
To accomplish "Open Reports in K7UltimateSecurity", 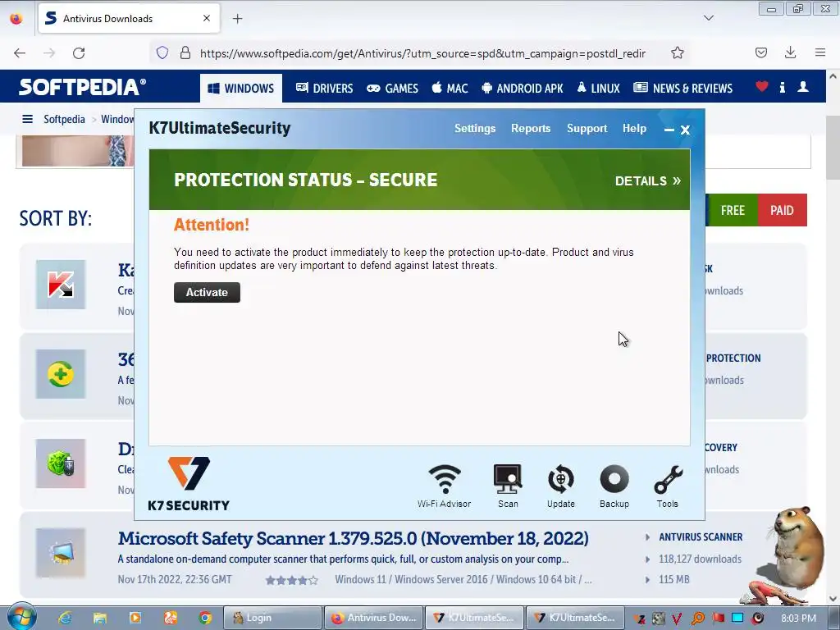I will pyautogui.click(x=531, y=129).
